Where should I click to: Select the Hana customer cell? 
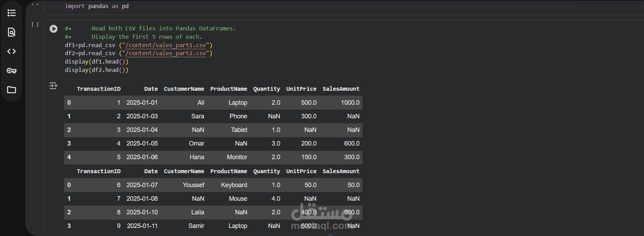(x=197, y=157)
